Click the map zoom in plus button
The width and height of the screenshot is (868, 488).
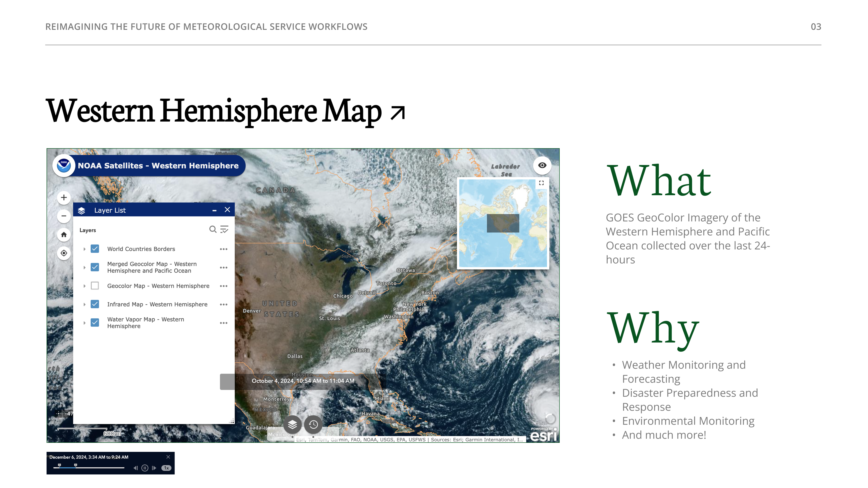pyautogui.click(x=64, y=198)
